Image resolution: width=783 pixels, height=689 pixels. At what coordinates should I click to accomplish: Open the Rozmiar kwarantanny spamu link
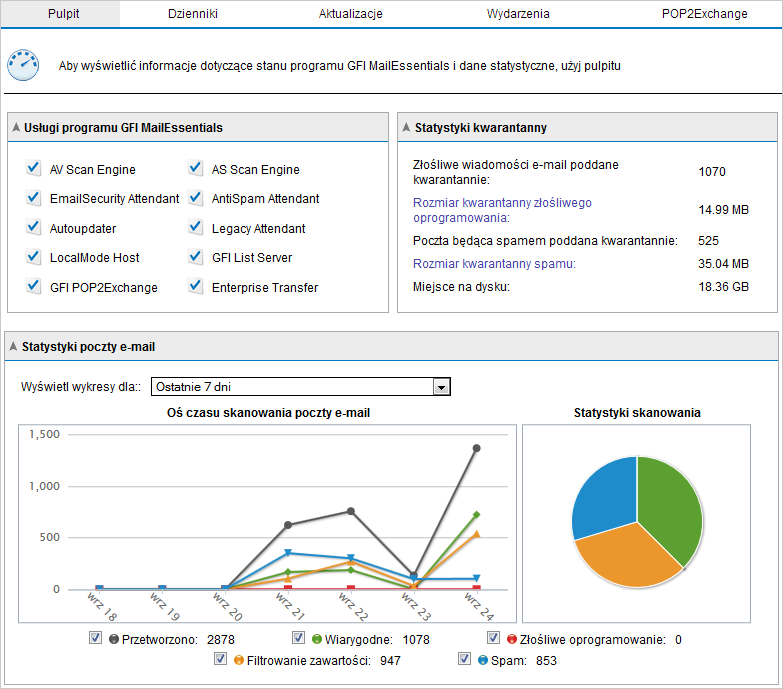pos(494,264)
